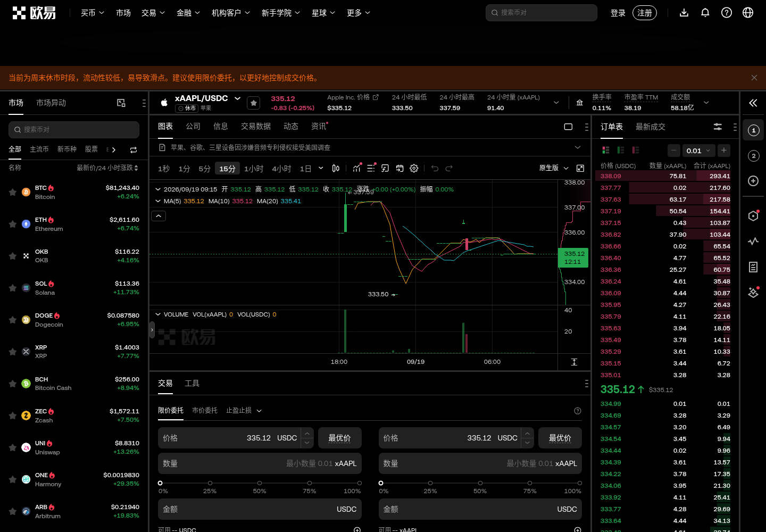Image resolution: width=766 pixels, height=532 pixels.
Task: Open chart indicators icon
Action: [357, 168]
